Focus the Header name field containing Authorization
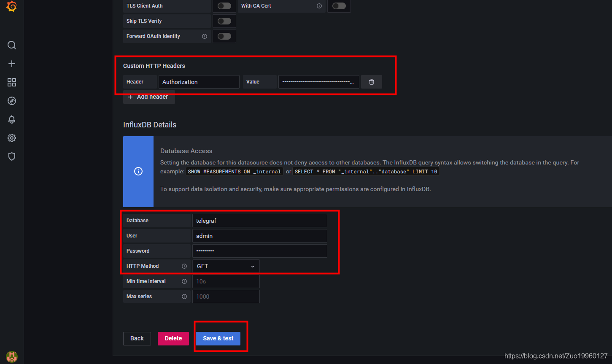 click(x=199, y=82)
